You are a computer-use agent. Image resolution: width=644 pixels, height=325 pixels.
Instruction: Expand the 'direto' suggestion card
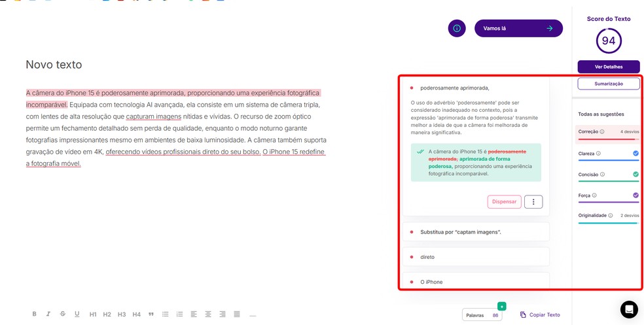click(x=476, y=257)
